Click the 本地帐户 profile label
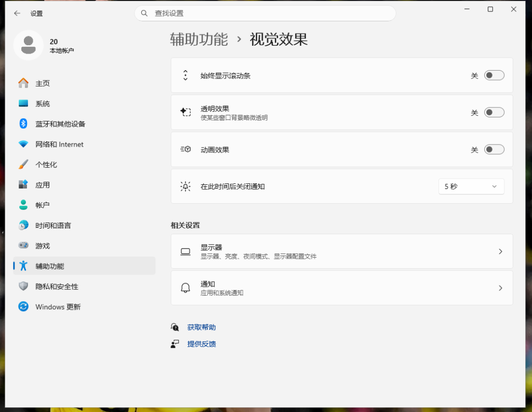The height and width of the screenshot is (412, 532). pyautogui.click(x=62, y=50)
